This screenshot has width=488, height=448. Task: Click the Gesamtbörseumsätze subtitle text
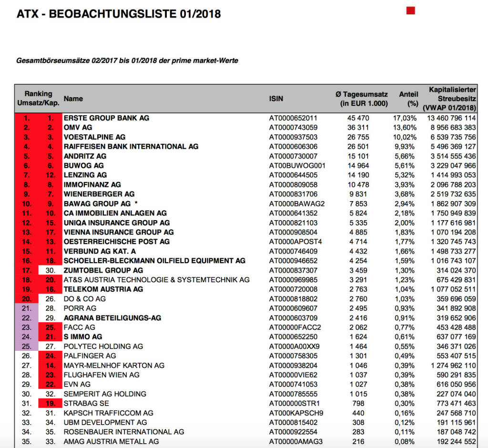[127, 61]
